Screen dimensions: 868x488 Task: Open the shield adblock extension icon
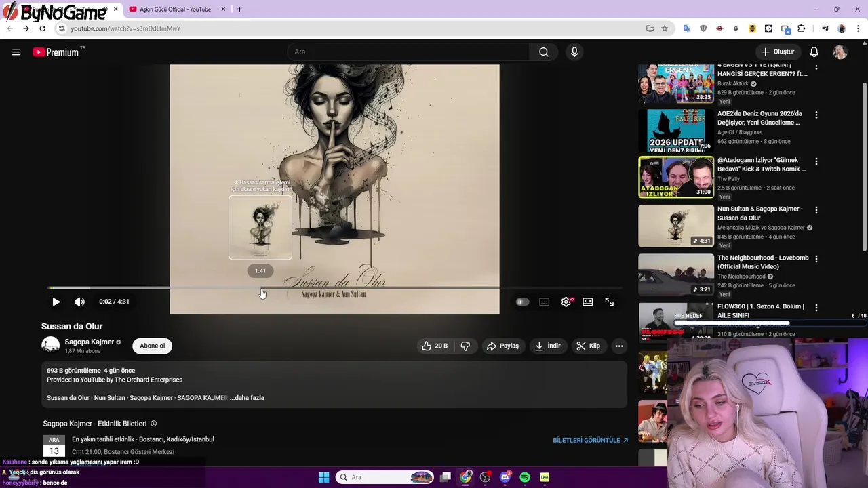(703, 28)
